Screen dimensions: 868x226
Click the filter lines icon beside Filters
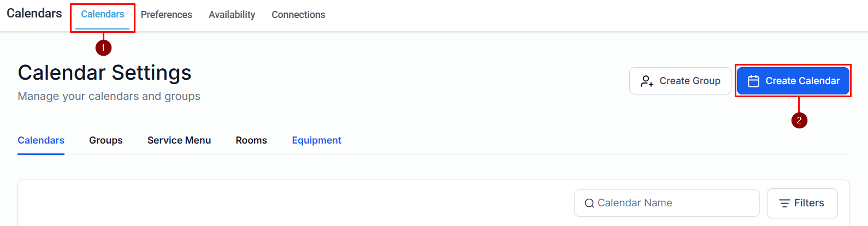point(784,203)
